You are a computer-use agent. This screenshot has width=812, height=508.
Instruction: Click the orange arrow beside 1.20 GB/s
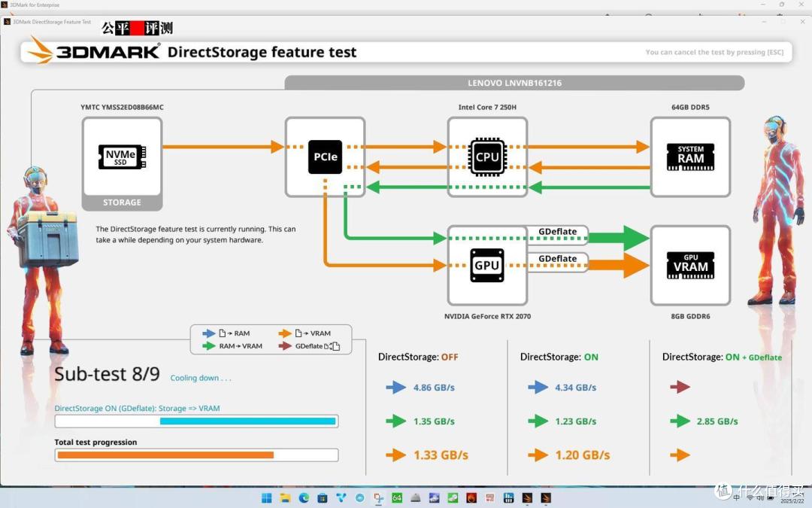(538, 455)
